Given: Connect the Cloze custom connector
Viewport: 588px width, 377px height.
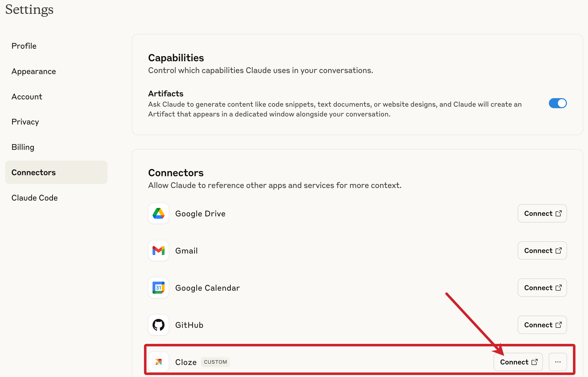Looking at the screenshot, I should point(518,362).
